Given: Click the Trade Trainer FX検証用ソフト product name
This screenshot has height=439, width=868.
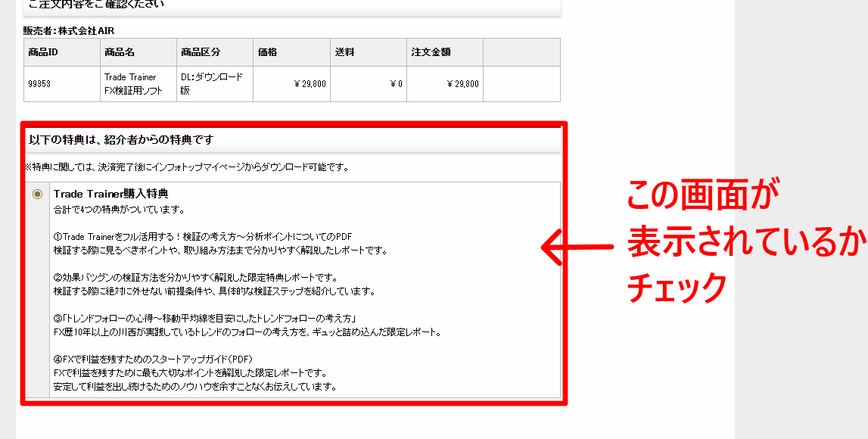Looking at the screenshot, I should (133, 83).
